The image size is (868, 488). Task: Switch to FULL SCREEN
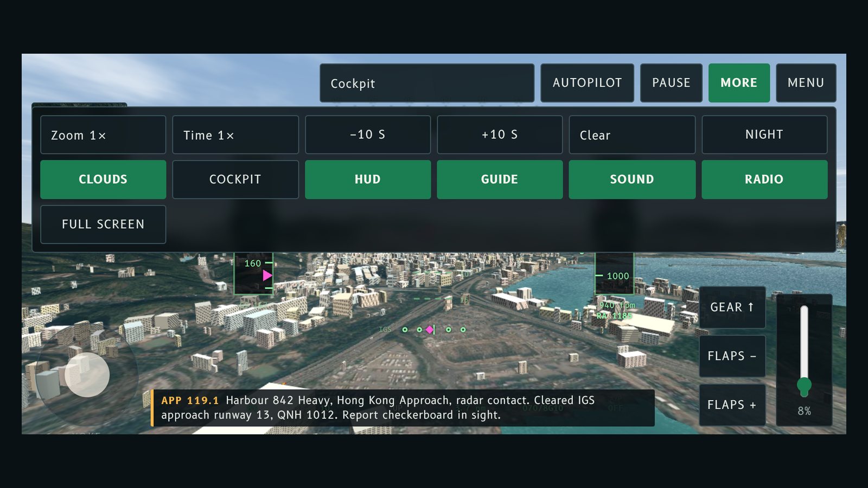[x=103, y=224]
